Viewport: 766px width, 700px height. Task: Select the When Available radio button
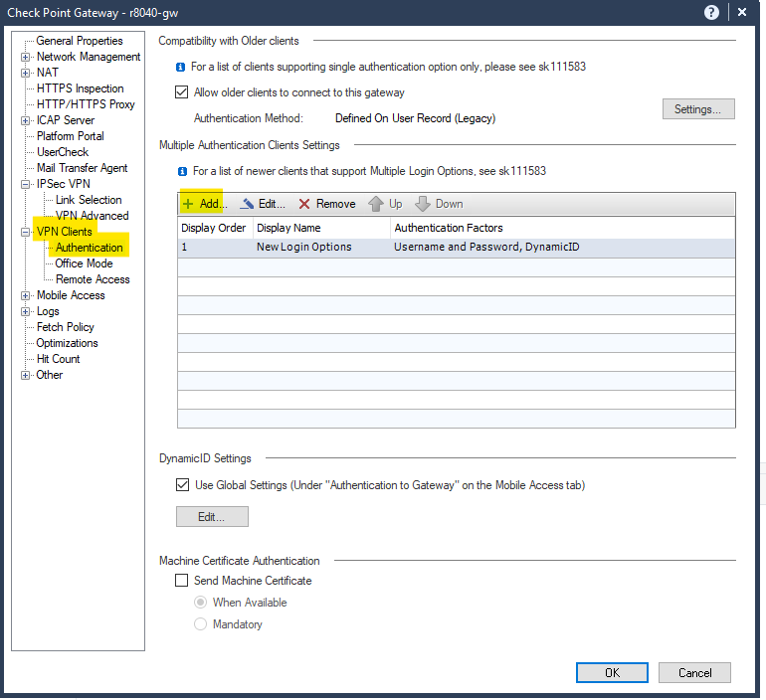pyautogui.click(x=201, y=603)
